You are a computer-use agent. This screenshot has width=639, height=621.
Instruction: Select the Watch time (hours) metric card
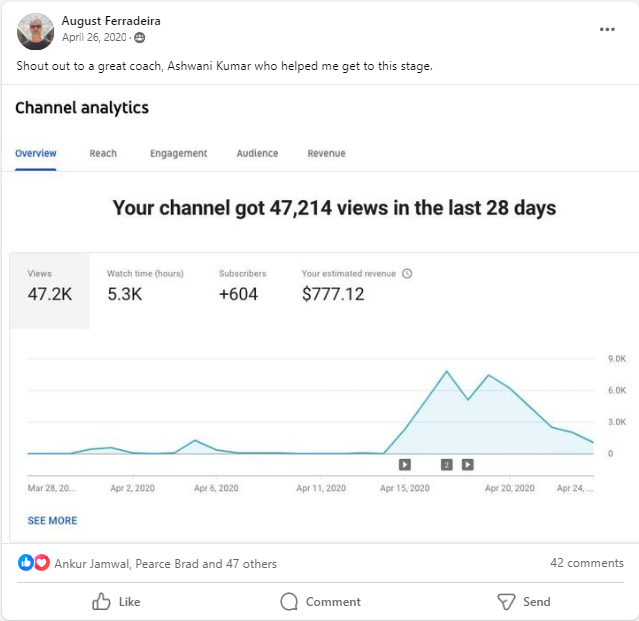click(x=145, y=286)
